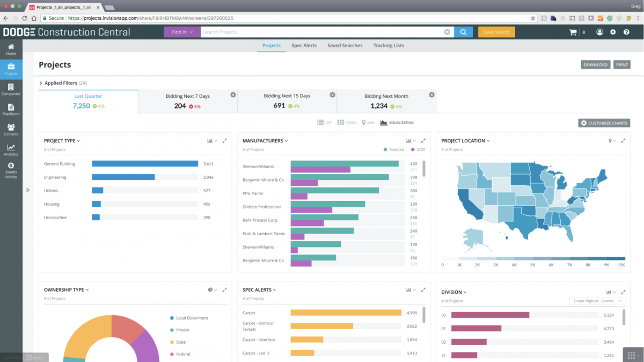The width and height of the screenshot is (644, 362).
Task: Switch to the Spec Alerts tab
Action: 304,46
